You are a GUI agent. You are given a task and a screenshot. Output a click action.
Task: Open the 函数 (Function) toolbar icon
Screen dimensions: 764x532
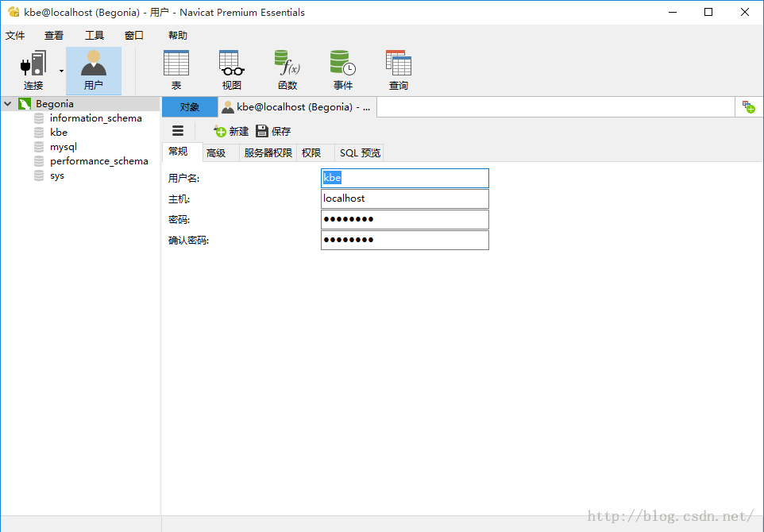(x=287, y=71)
